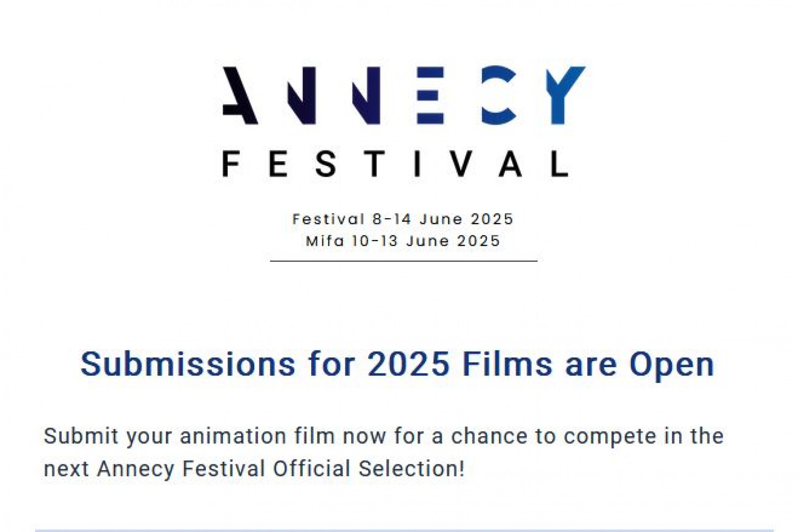Click the F in the FESTIVAL wordmark

[230, 163]
